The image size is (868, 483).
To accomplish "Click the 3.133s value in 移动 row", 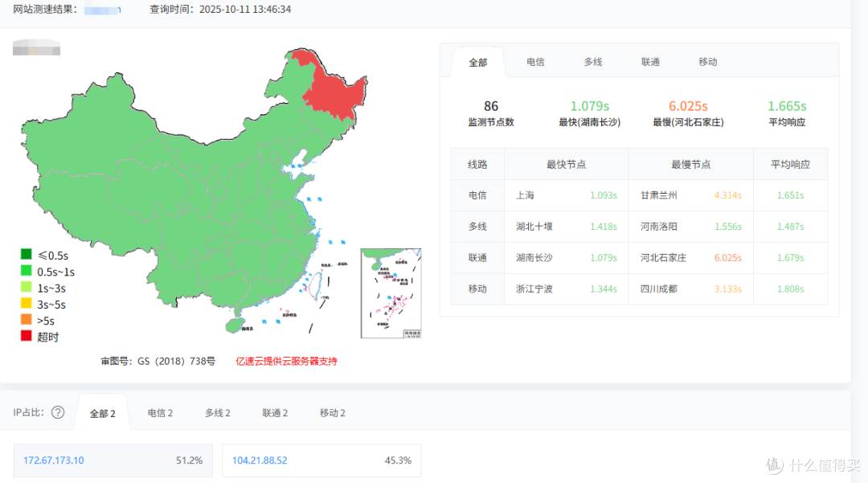I will [727, 289].
